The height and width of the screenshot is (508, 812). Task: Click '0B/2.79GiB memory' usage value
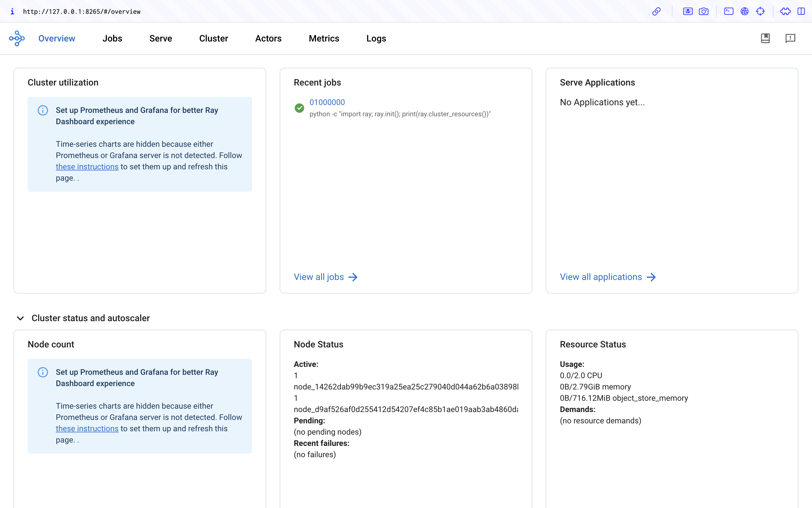[x=595, y=387]
